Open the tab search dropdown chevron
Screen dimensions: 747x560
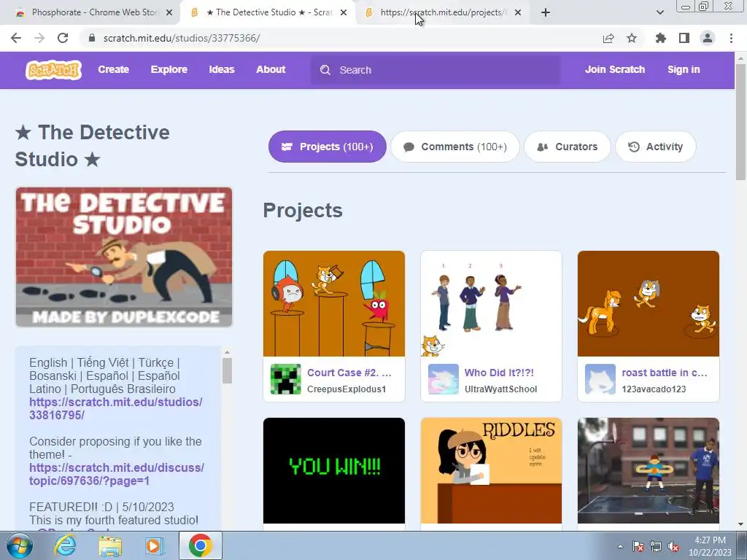tap(660, 12)
